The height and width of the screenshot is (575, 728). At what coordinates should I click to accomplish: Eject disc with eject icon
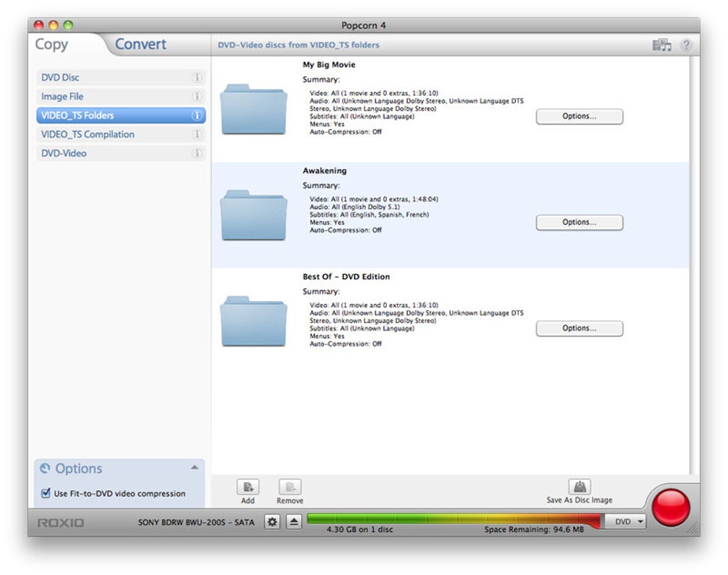(293, 522)
